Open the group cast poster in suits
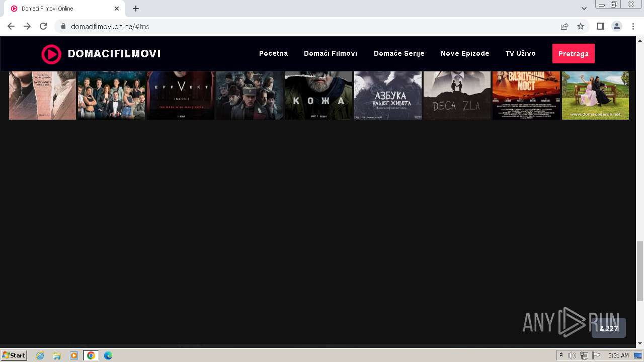The width and height of the screenshot is (644, 362). [111, 96]
